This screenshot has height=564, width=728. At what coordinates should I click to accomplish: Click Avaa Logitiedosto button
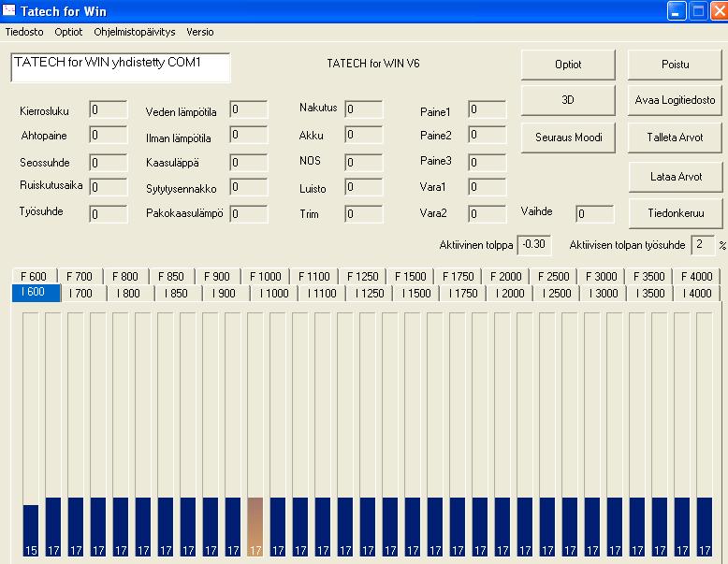coord(675,100)
